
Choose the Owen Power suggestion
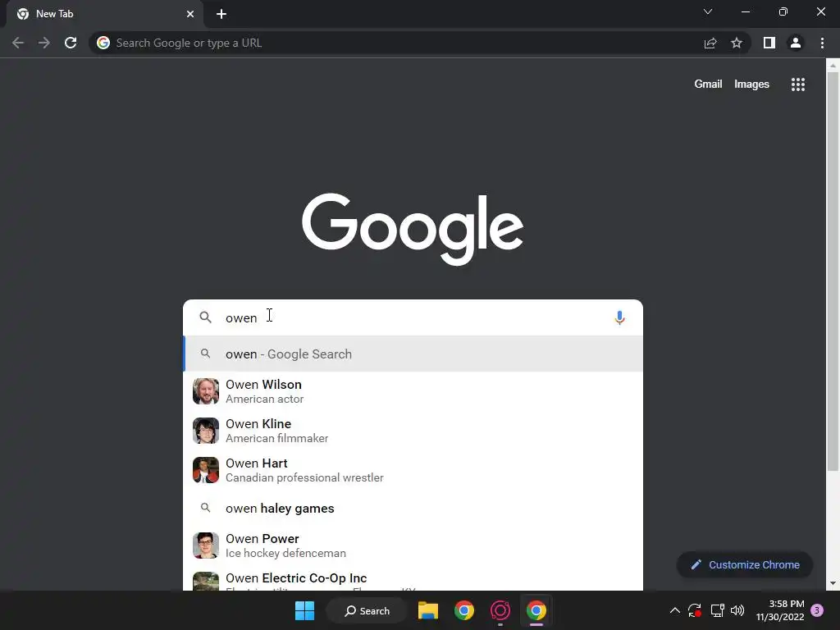coord(413,546)
